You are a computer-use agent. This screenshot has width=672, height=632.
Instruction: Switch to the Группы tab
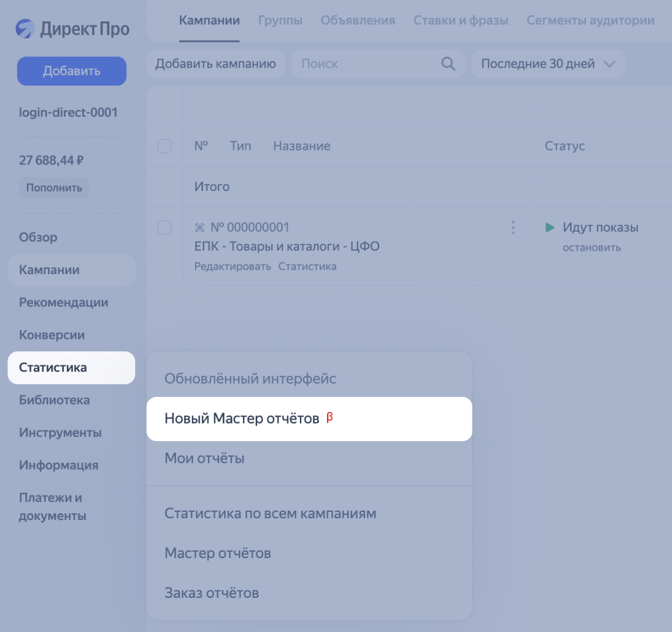(x=280, y=20)
